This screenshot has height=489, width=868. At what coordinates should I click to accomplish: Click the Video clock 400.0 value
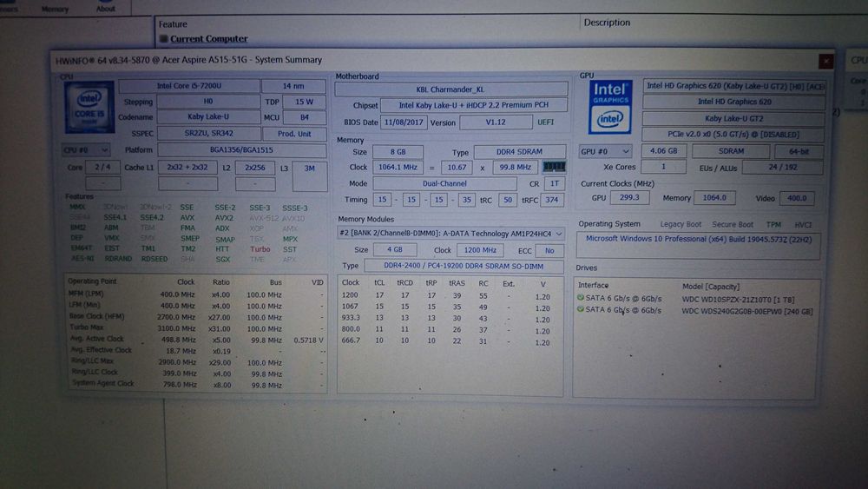(x=797, y=198)
